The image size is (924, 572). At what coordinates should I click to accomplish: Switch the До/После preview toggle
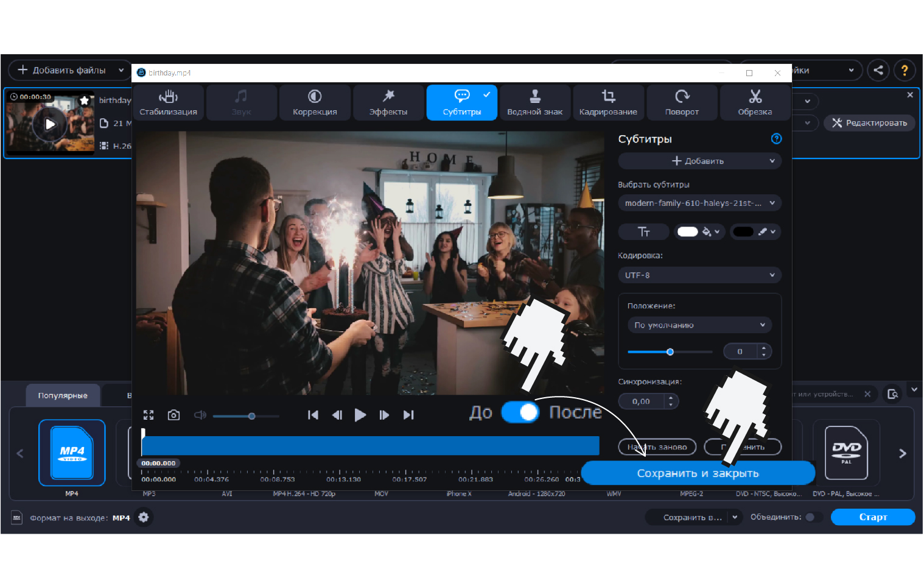click(x=520, y=412)
